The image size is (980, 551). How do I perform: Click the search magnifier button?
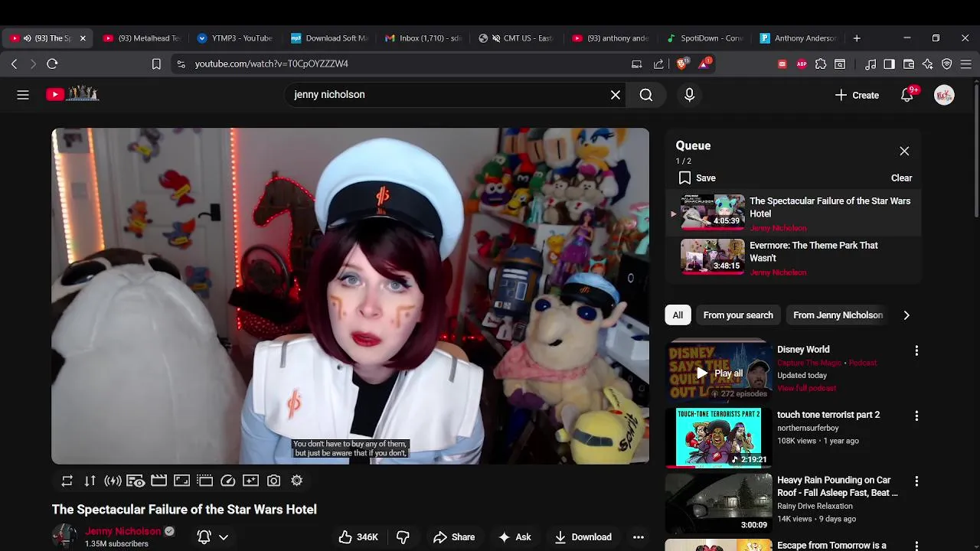click(x=646, y=95)
